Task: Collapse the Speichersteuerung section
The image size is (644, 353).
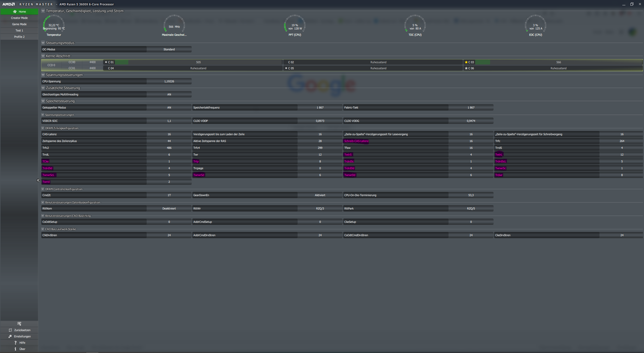Action: point(43,101)
